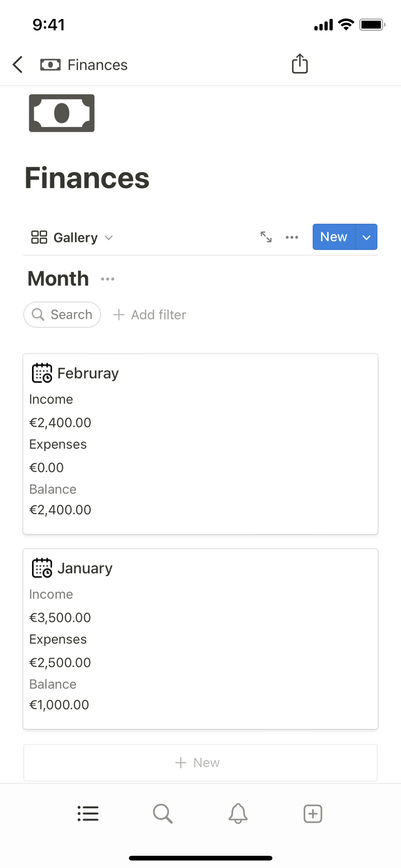Open the Month group three-dot menu
This screenshot has height=868, width=401.
108,279
